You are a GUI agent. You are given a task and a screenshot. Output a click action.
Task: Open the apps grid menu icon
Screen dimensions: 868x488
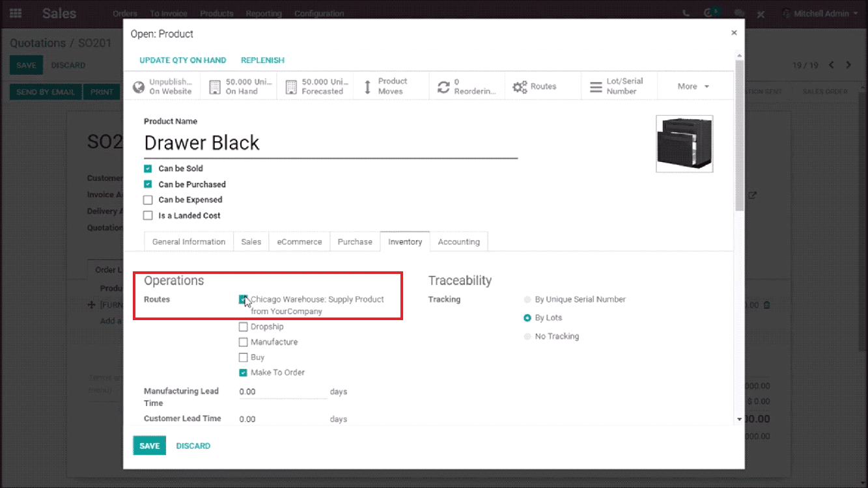click(15, 13)
